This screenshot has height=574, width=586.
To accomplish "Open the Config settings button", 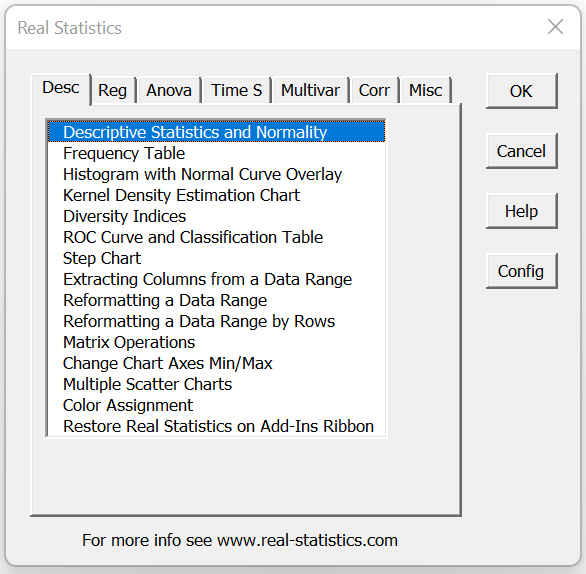I will [x=521, y=271].
